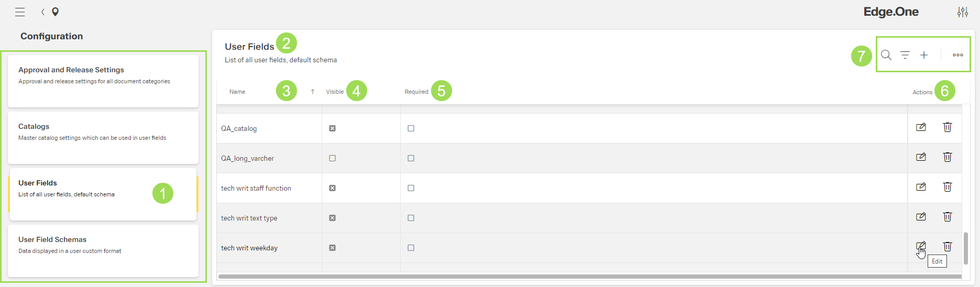Viewport: 980px width, 287px height.
Task: Toggle the Name column sort arrow
Action: coord(313,92)
